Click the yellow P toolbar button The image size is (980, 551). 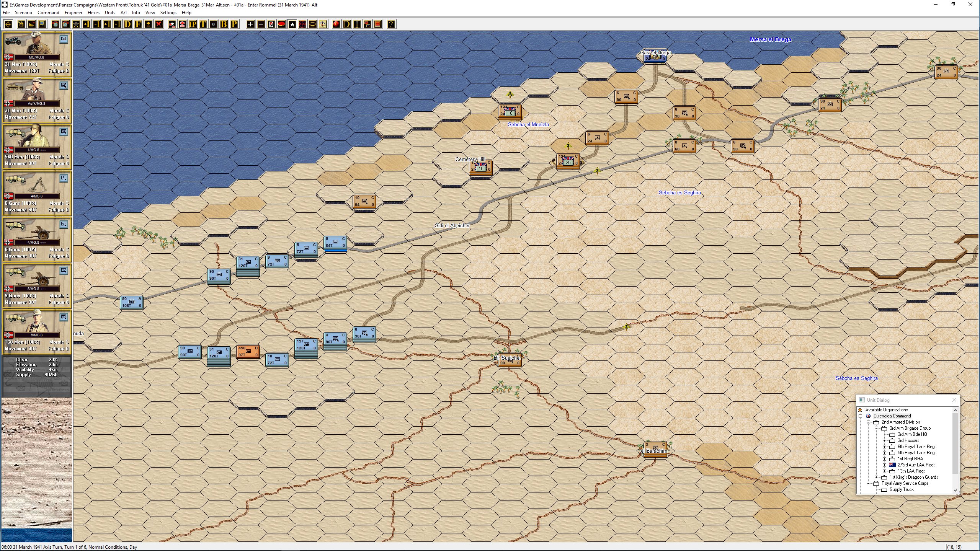[234, 24]
